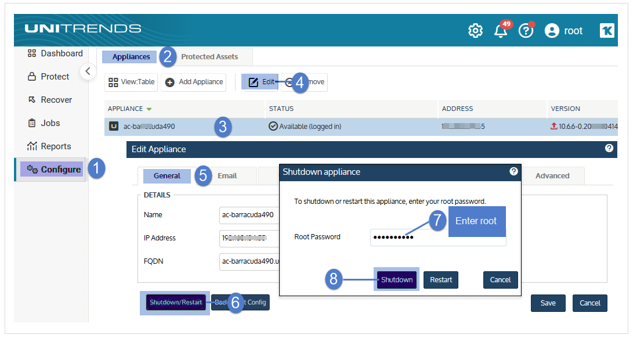Click the FQDN input field
The image size is (644, 345).
(249, 261)
